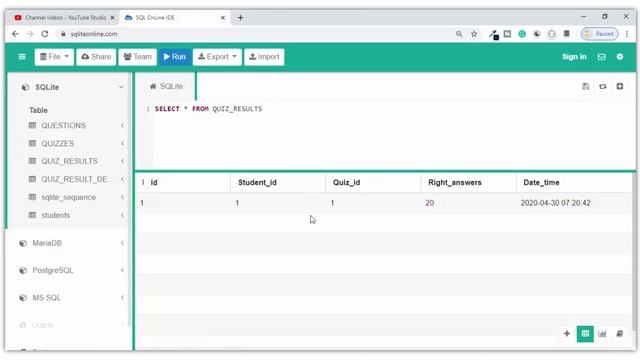
Task: Click into the SQL query editor line
Action: point(209,109)
